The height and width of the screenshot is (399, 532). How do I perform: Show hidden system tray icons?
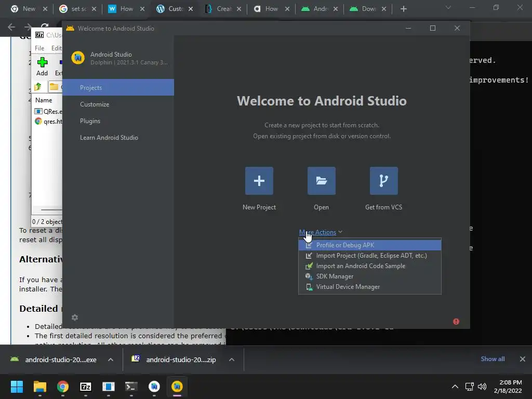pos(455,387)
